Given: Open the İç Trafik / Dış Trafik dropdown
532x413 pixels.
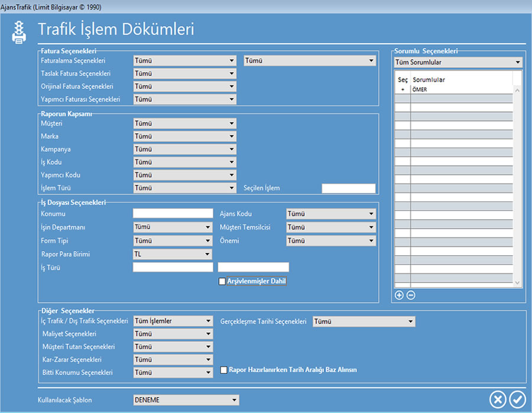Looking at the screenshot, I should (x=173, y=321).
